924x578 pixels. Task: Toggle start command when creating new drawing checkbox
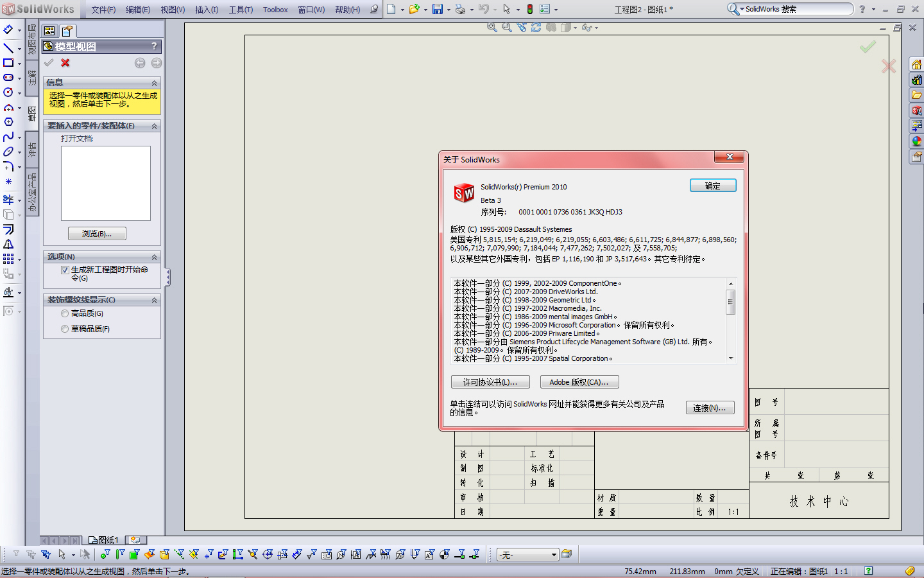click(x=65, y=270)
